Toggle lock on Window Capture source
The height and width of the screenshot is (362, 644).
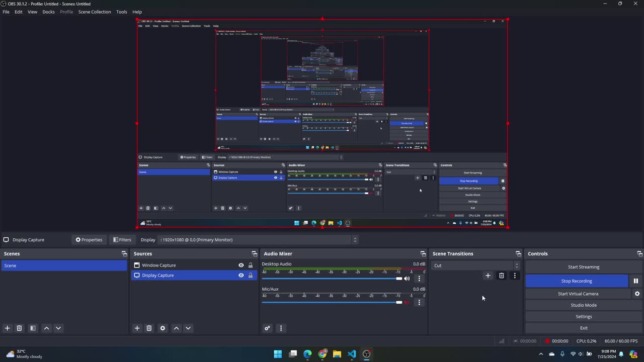[x=251, y=265]
